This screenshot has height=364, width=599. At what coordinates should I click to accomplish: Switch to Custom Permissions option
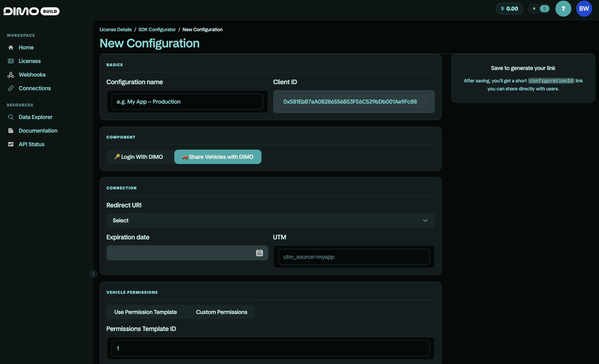tap(221, 312)
